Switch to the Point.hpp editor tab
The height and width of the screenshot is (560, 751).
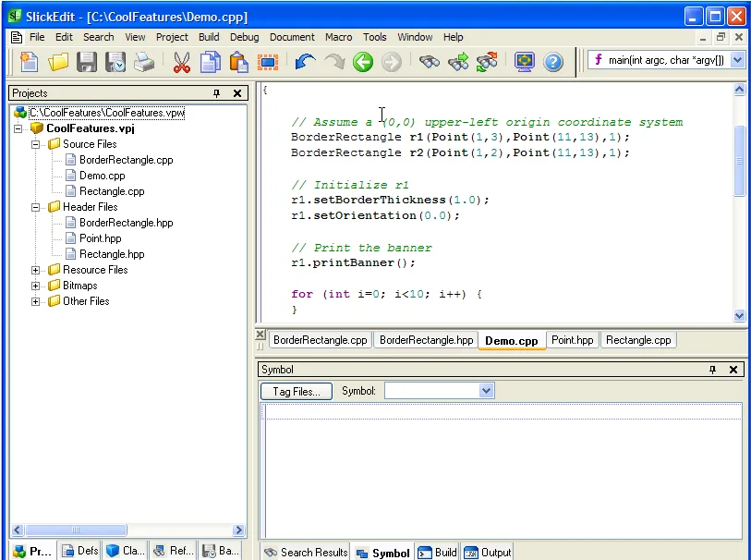tap(572, 339)
